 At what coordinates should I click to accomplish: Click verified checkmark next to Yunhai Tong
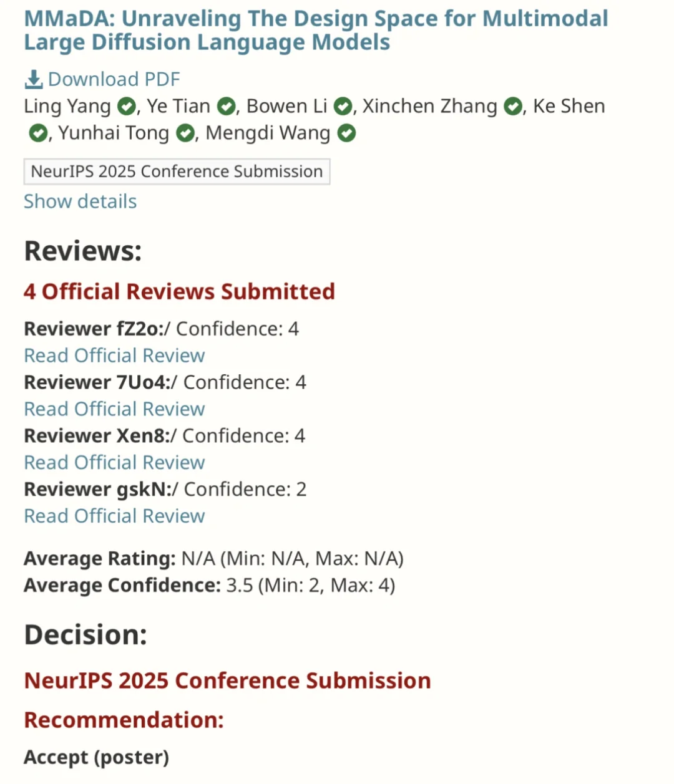[185, 133]
